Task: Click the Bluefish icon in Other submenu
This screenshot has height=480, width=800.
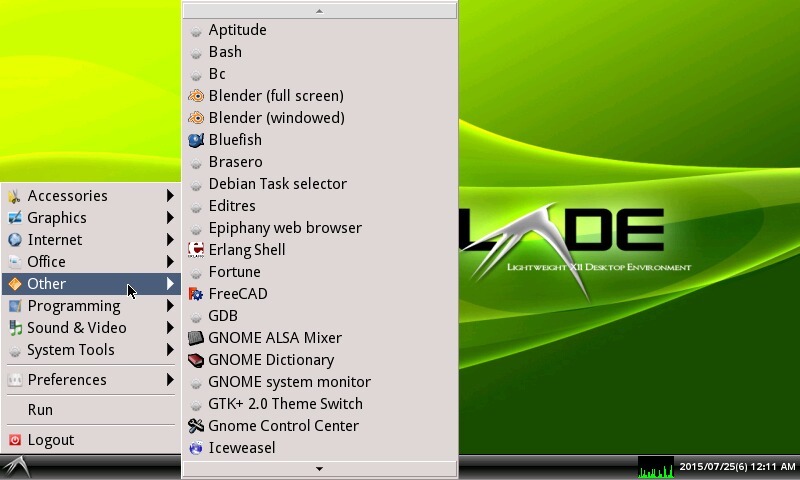Action: pyautogui.click(x=196, y=140)
